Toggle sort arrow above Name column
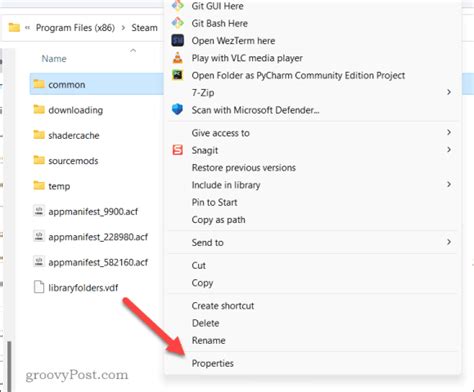The image size is (474, 392). [133, 50]
